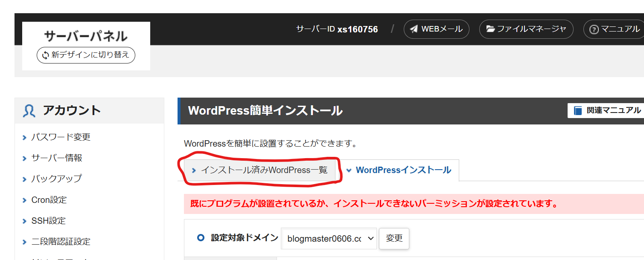Open パスワード変更 in the sidebar
The width and height of the screenshot is (644, 260).
[61, 137]
